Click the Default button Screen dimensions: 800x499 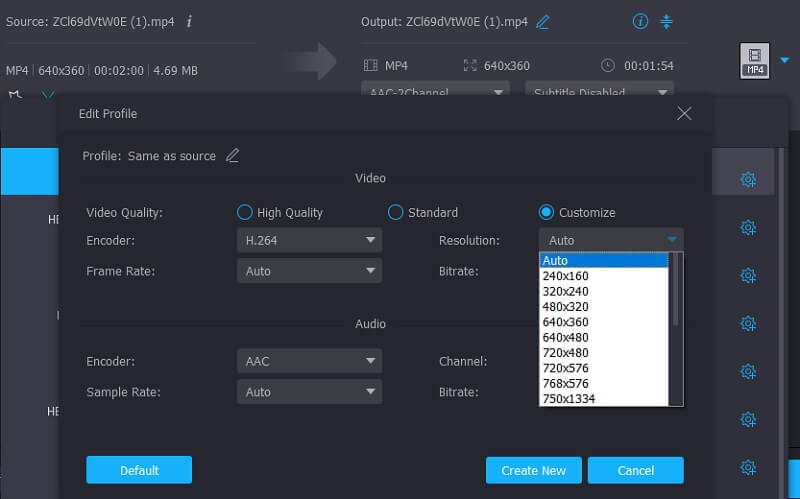pyautogui.click(x=138, y=471)
